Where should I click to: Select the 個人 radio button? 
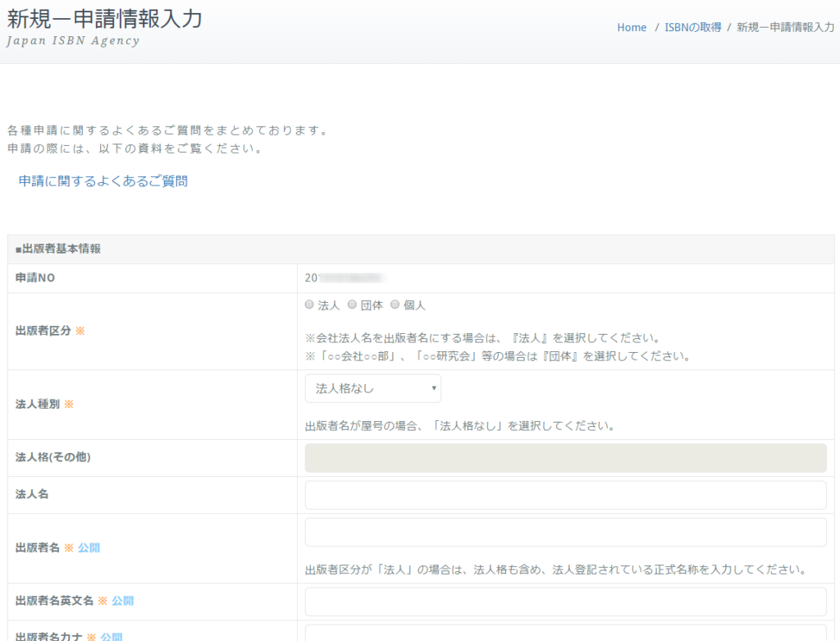[395, 304]
